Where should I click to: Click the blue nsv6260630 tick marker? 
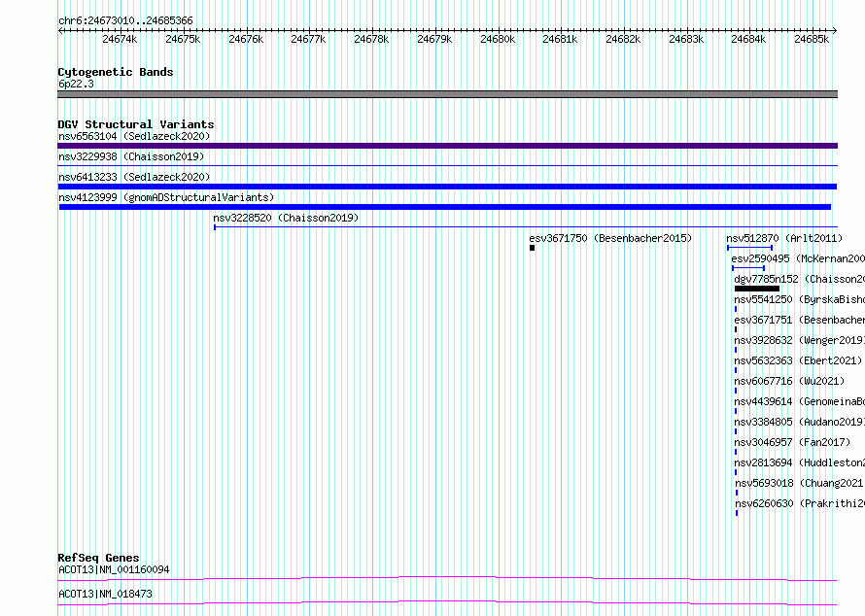point(737,513)
